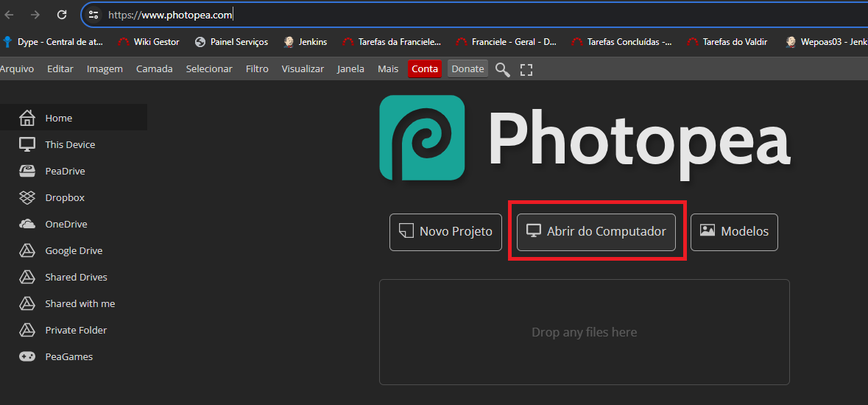Open the Camada menu
The height and width of the screenshot is (405, 868).
[x=155, y=68]
